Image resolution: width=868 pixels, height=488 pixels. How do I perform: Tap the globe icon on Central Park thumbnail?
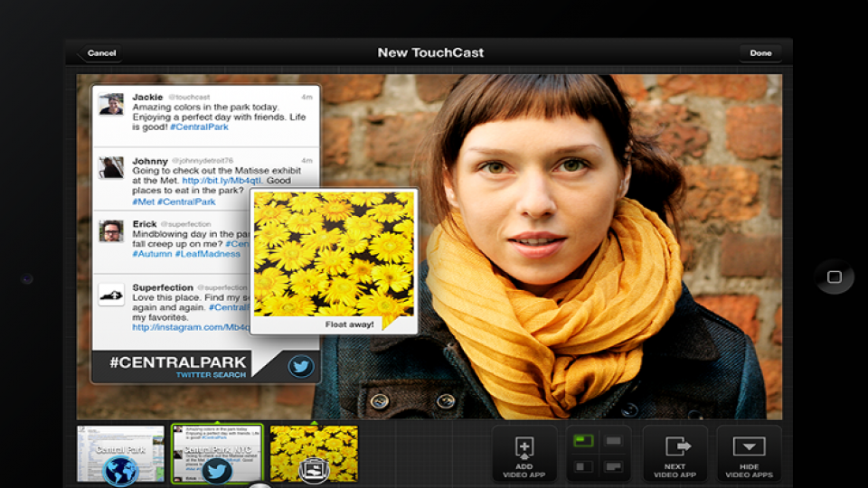[x=120, y=471]
